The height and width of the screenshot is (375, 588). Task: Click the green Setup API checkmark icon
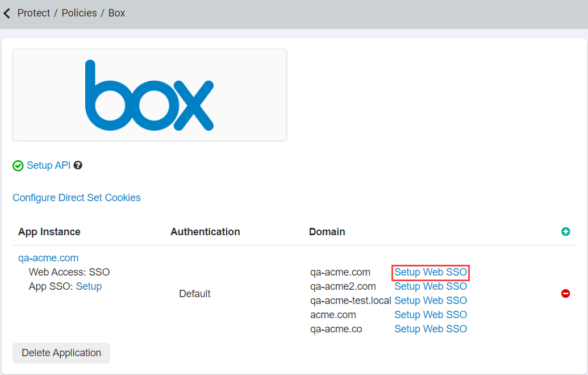click(x=18, y=165)
